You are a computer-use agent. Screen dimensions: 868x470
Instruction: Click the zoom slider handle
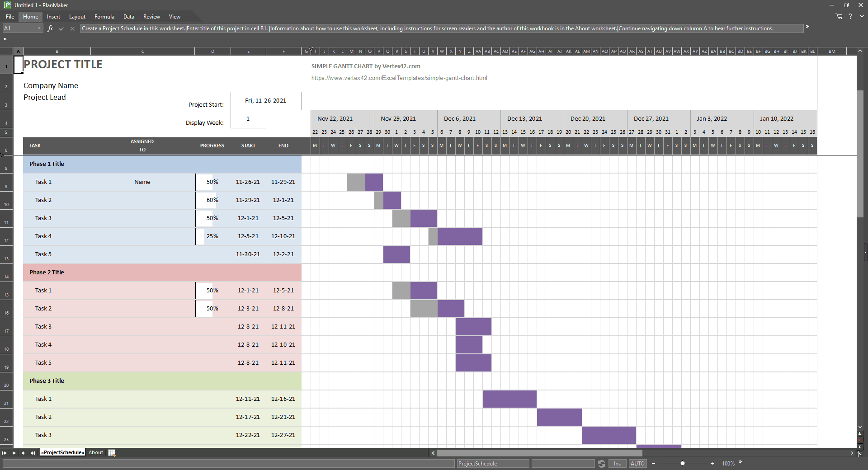[x=683, y=464]
